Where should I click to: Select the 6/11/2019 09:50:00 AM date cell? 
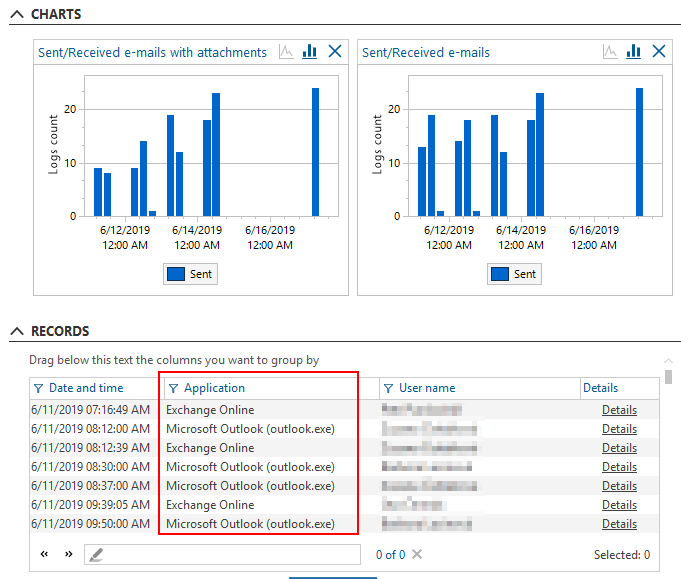pyautogui.click(x=90, y=524)
